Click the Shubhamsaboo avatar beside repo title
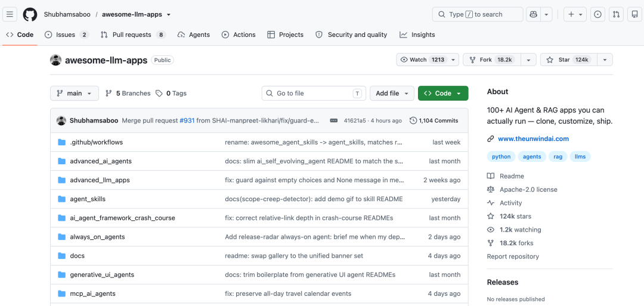Screen dimensions: 644x306 click(x=56, y=60)
